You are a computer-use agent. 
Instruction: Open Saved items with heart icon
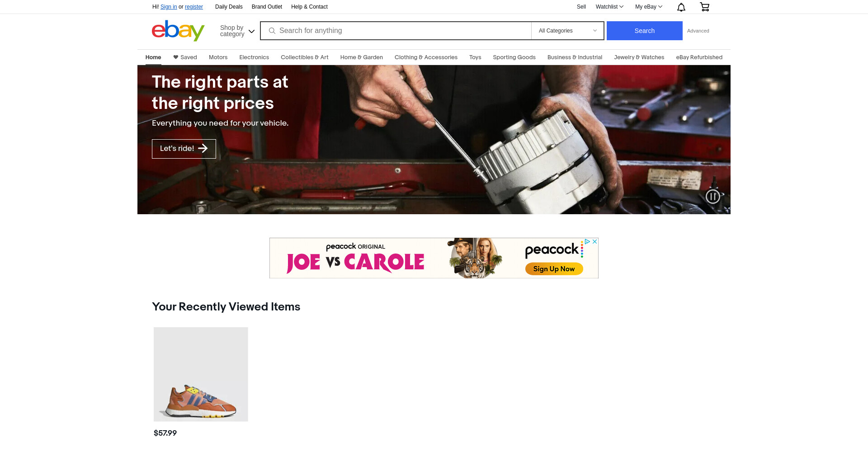[x=185, y=57]
